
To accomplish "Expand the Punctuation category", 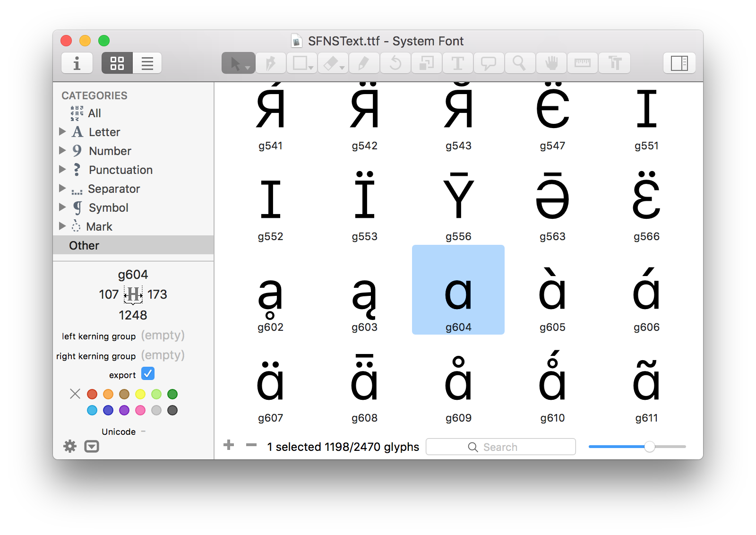I will pyautogui.click(x=62, y=169).
